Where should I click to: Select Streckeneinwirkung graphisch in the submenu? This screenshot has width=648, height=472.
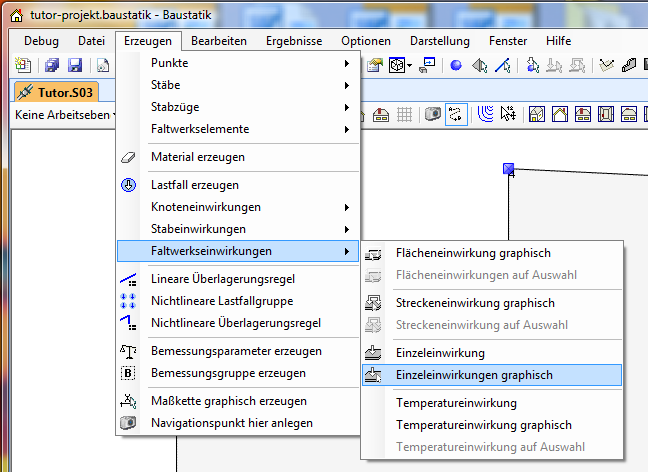pos(492,303)
